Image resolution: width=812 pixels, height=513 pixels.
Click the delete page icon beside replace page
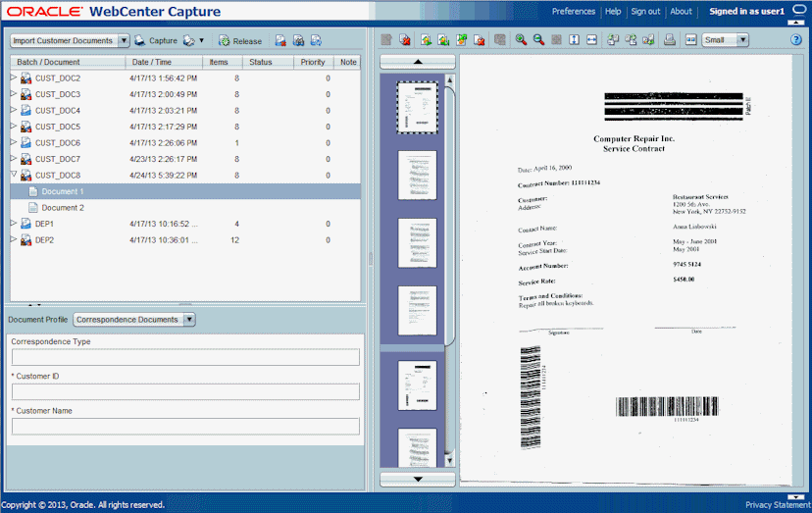tap(479, 40)
